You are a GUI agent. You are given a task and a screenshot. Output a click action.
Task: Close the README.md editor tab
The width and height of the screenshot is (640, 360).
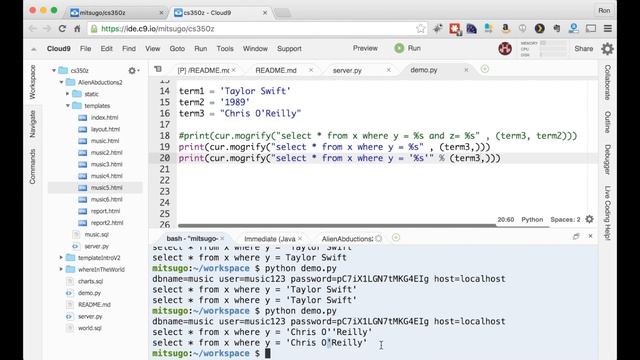pos(311,70)
